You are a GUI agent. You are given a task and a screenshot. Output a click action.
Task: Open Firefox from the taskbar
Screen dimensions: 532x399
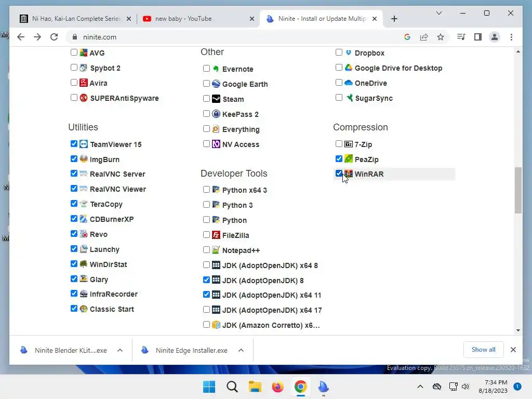coord(277,387)
